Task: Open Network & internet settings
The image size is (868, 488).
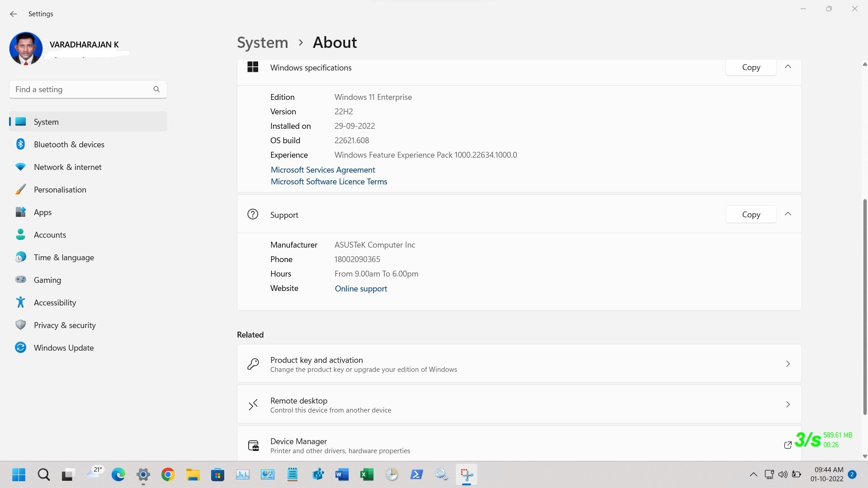Action: click(x=67, y=167)
